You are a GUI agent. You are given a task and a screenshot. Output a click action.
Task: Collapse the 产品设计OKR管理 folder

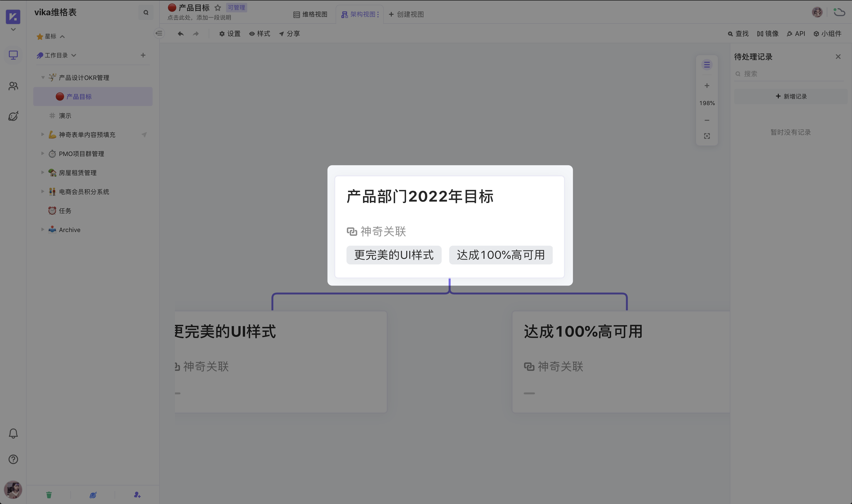point(43,77)
